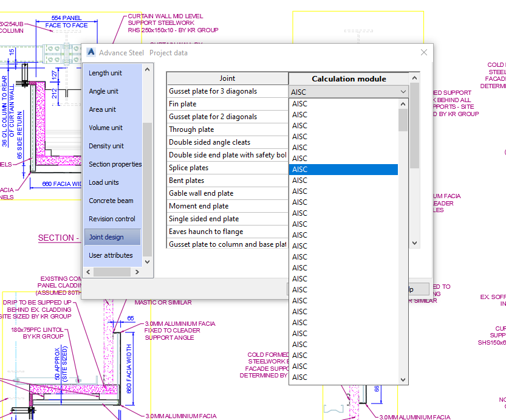Select the highlighted AISC entry for Splice plates
Image resolution: width=506 pixels, height=420 pixels.
[343, 169]
